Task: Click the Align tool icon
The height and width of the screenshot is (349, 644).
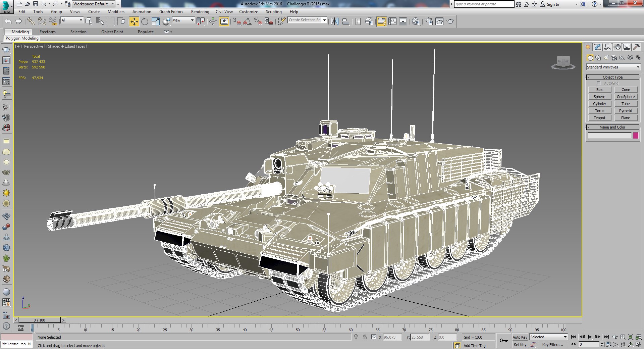Action: click(x=345, y=21)
